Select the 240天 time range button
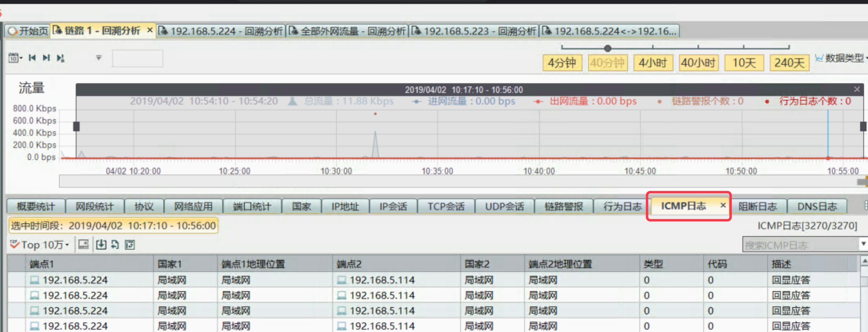This screenshot has height=332, width=868. 789,63
